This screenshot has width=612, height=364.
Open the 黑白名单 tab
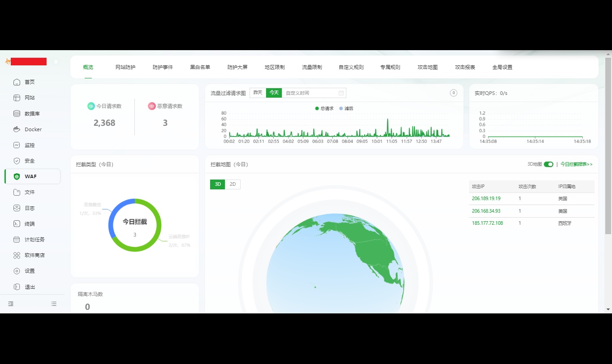click(200, 67)
